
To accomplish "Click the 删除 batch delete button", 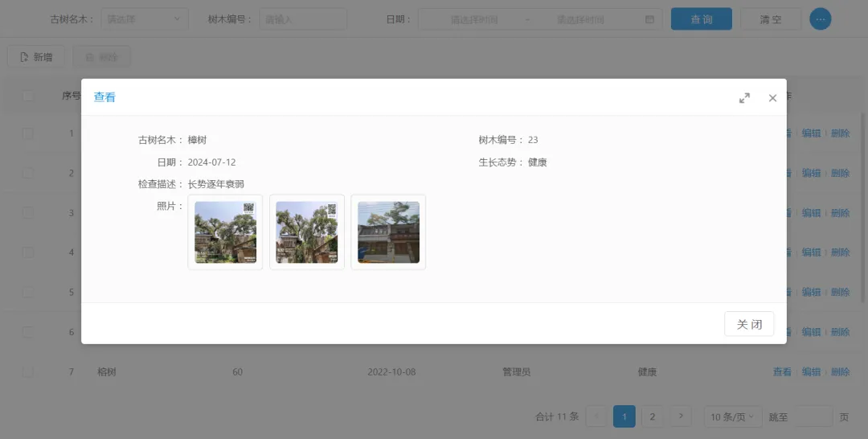I will pyautogui.click(x=101, y=57).
